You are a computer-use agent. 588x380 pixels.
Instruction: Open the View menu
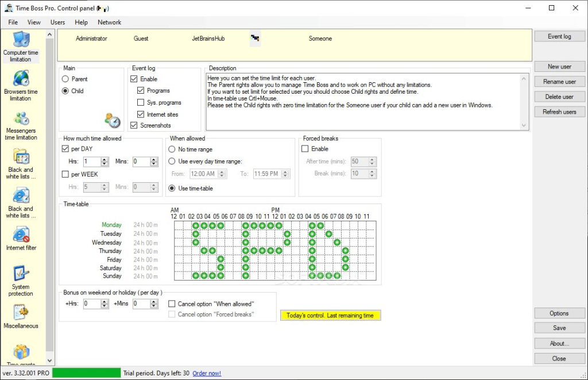[x=34, y=22]
